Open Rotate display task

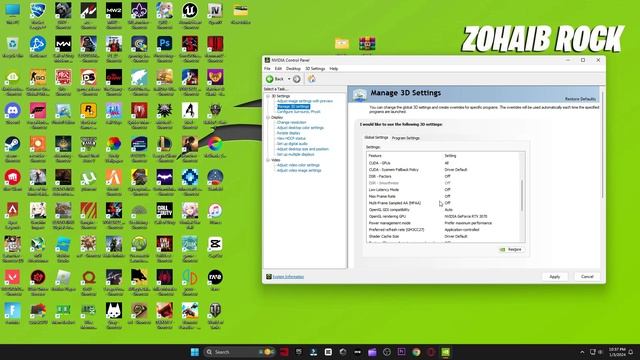coord(289,133)
